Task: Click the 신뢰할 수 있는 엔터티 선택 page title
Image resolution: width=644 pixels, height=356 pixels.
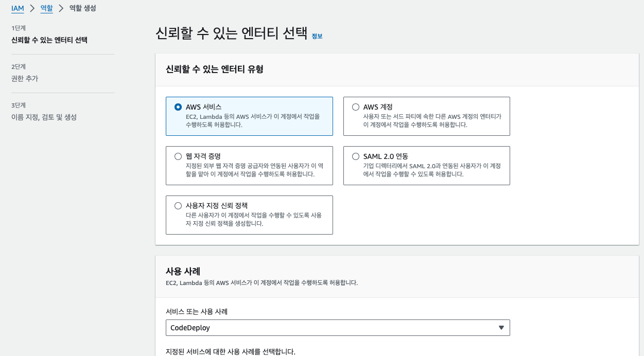Action: click(x=232, y=34)
